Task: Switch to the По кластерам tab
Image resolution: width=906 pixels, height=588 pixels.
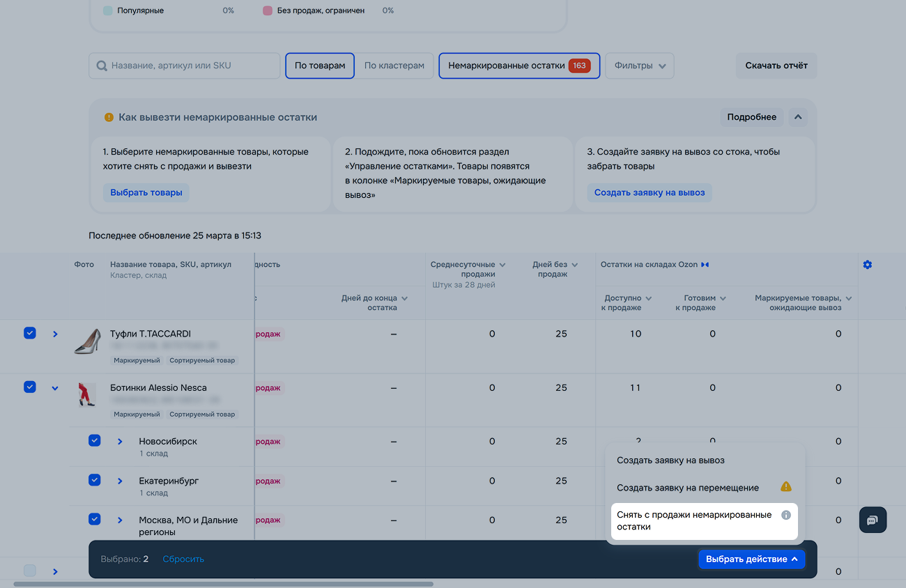Action: click(x=394, y=66)
